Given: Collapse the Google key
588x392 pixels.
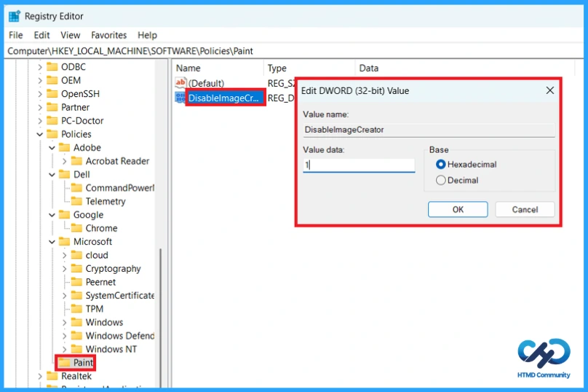Looking at the screenshot, I should click(x=52, y=215).
